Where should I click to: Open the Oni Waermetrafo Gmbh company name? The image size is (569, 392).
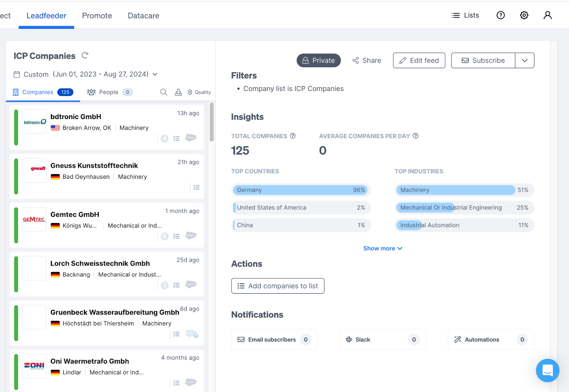[x=90, y=361]
